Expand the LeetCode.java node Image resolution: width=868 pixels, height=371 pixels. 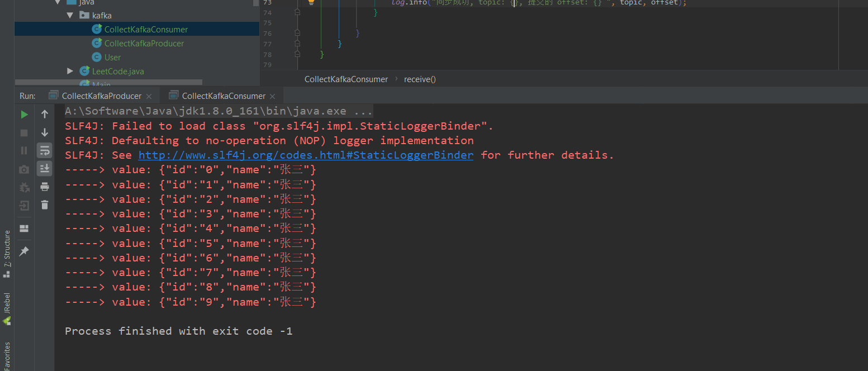69,71
